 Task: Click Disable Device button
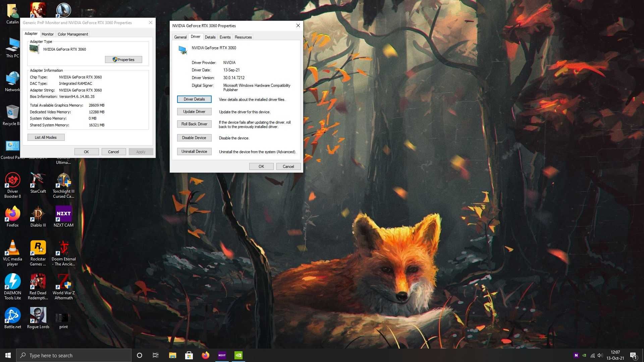click(x=194, y=138)
